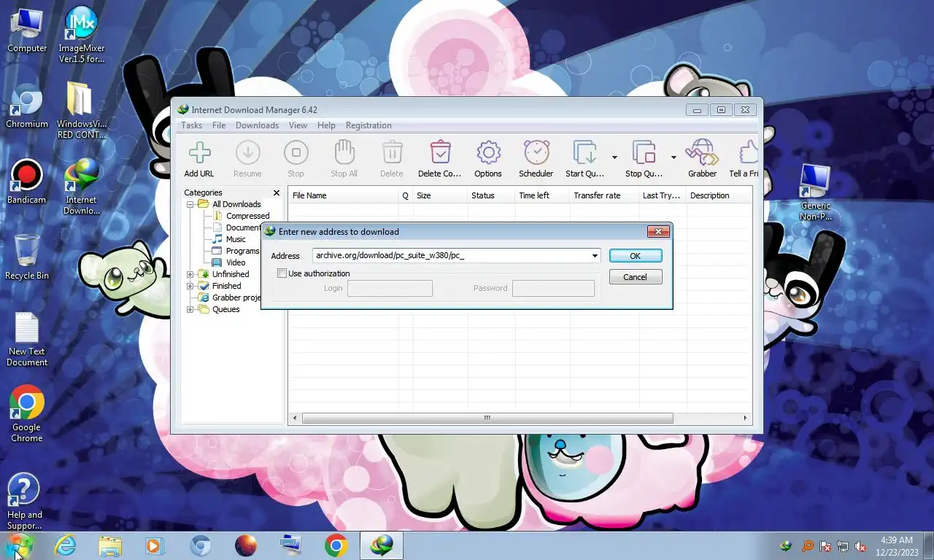Expand the Unfinished category
This screenshot has width=934, height=560.
point(190,274)
